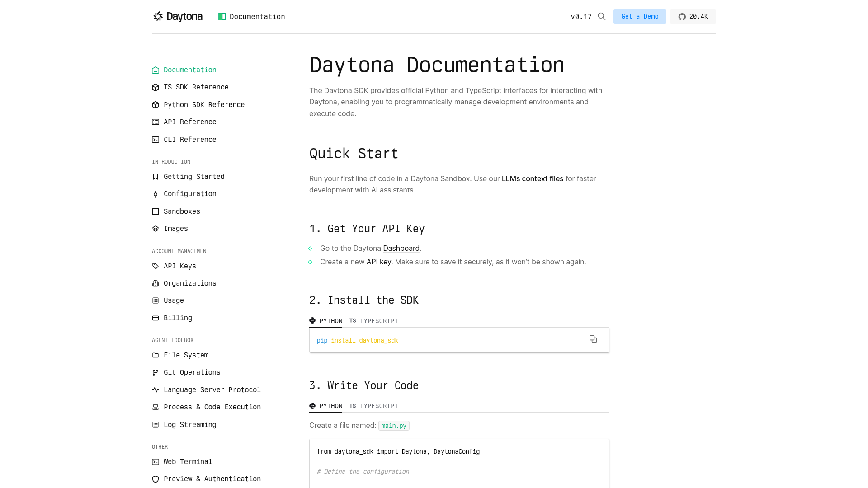Screen dimensions: 868x488
Task: Click the shield icon beside Preview & Authentication
Action: (156, 479)
